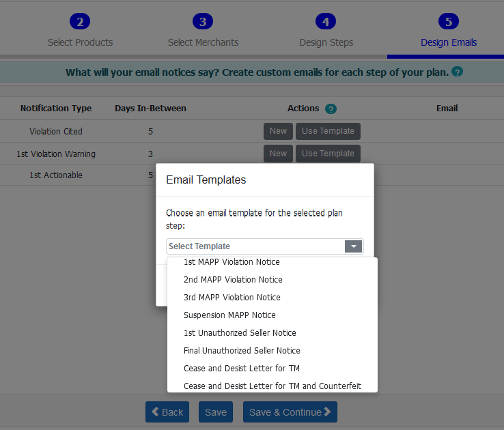
Task: Click step 3 Select Merchants circle
Action: (x=203, y=22)
